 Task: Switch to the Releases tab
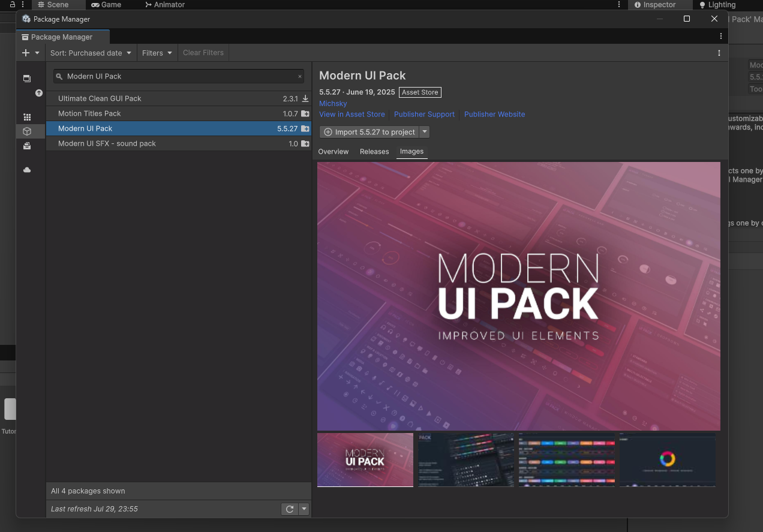point(374,151)
